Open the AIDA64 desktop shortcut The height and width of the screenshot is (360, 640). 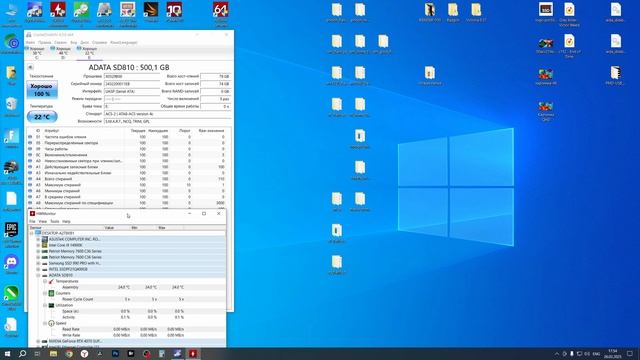(221, 13)
